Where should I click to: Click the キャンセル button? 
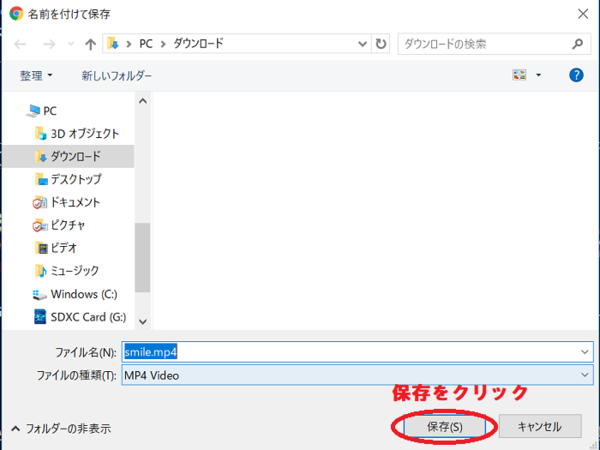(540, 426)
